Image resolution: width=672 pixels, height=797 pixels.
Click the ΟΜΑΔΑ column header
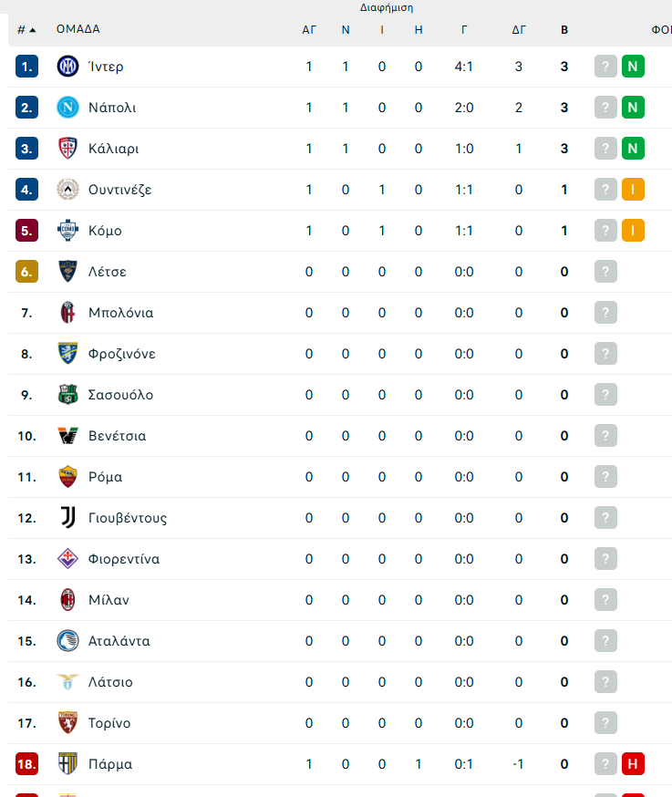[x=78, y=29]
